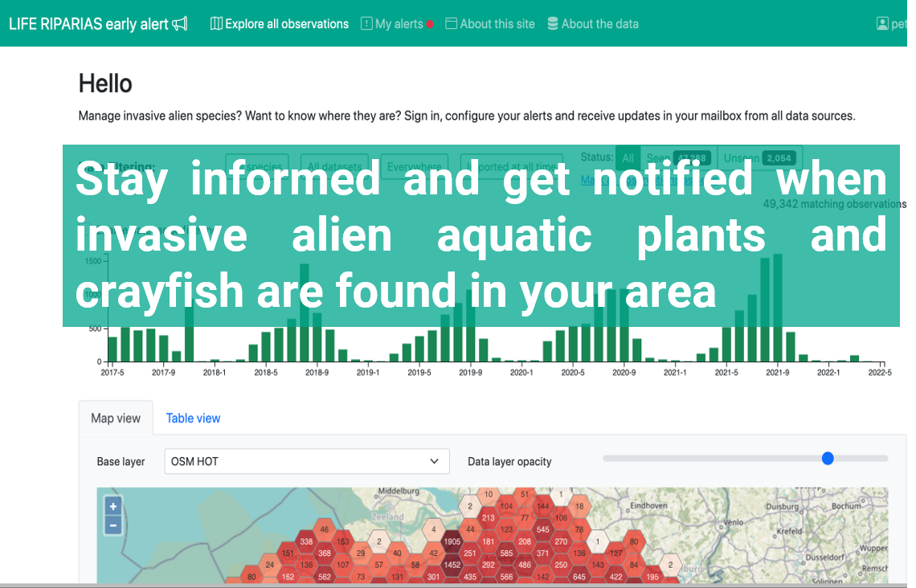Screen dimensions: 916x588
Task: Click the alert icon before My alerts
Action: (x=366, y=24)
